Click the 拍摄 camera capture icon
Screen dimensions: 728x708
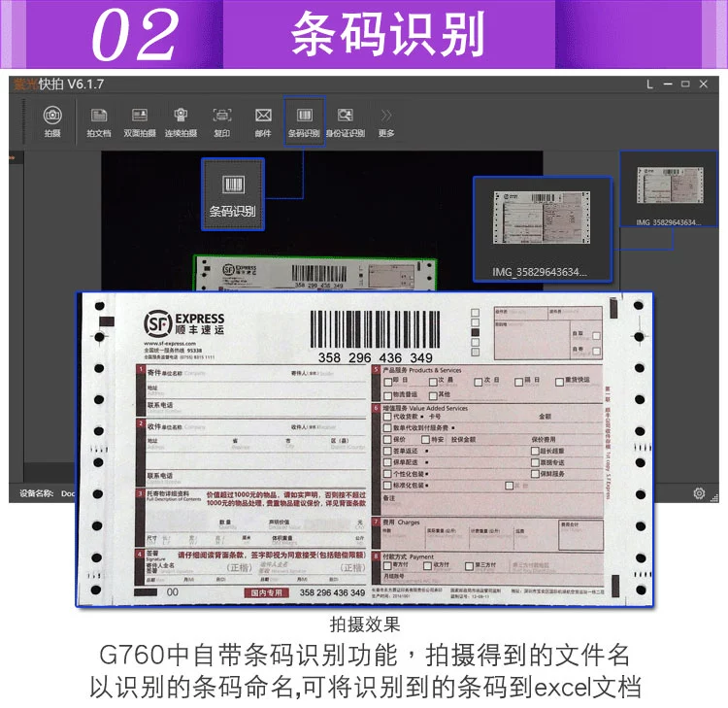52,121
